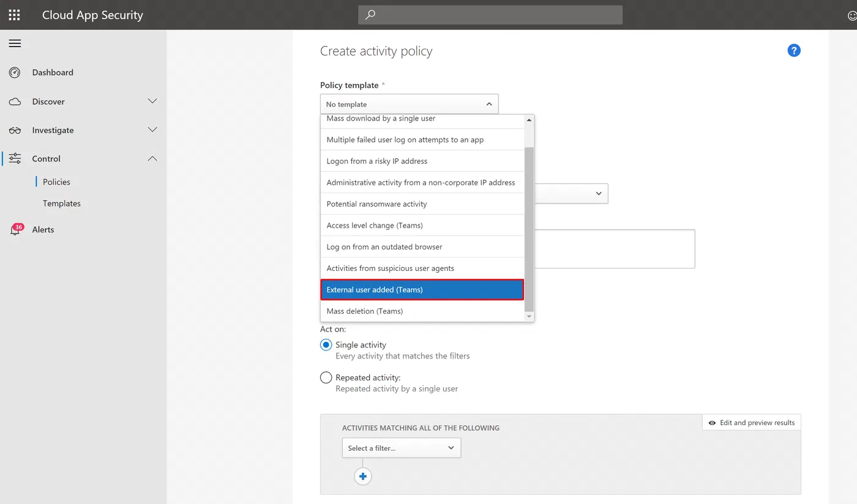
Task: Click Edit and preview results button
Action: (x=752, y=423)
